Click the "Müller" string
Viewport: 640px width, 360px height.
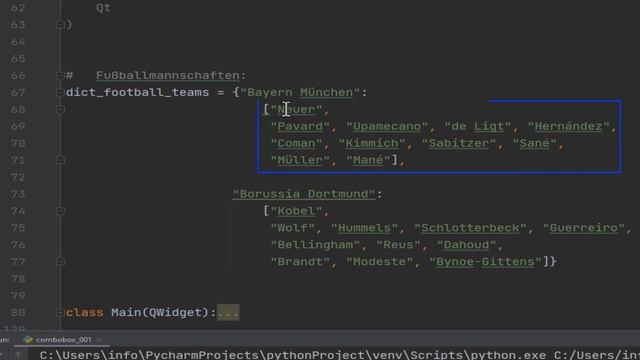300,160
